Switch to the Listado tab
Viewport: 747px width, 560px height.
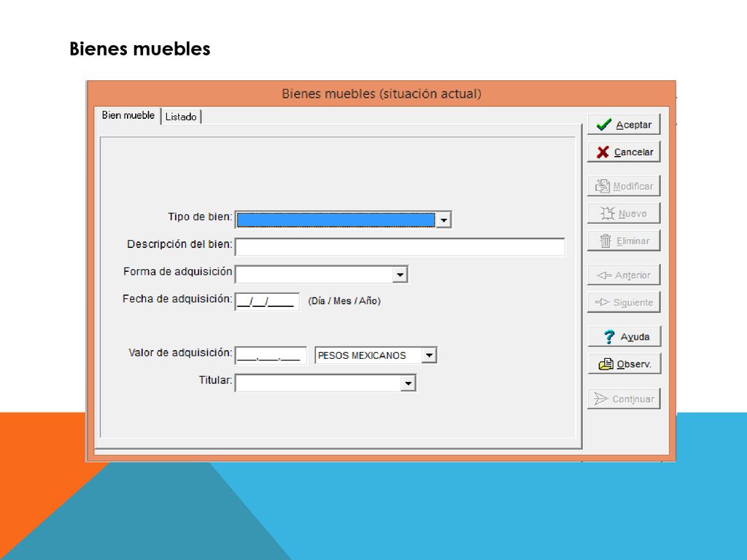click(181, 117)
